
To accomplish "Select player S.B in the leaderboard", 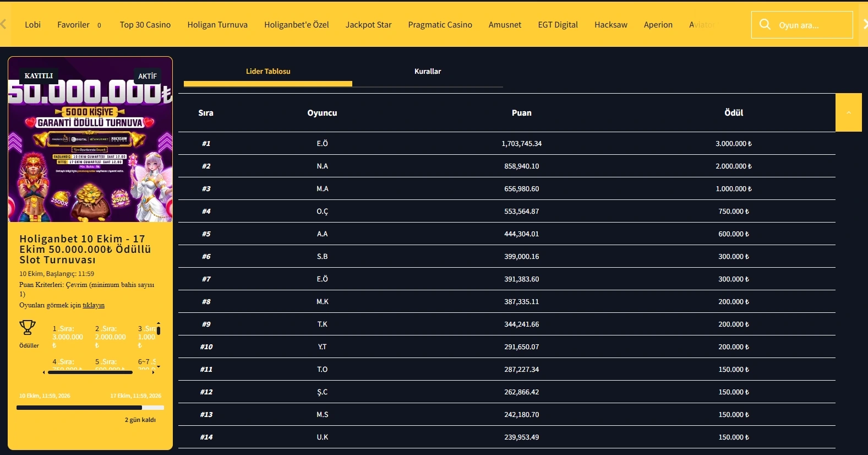I will click(x=323, y=257).
